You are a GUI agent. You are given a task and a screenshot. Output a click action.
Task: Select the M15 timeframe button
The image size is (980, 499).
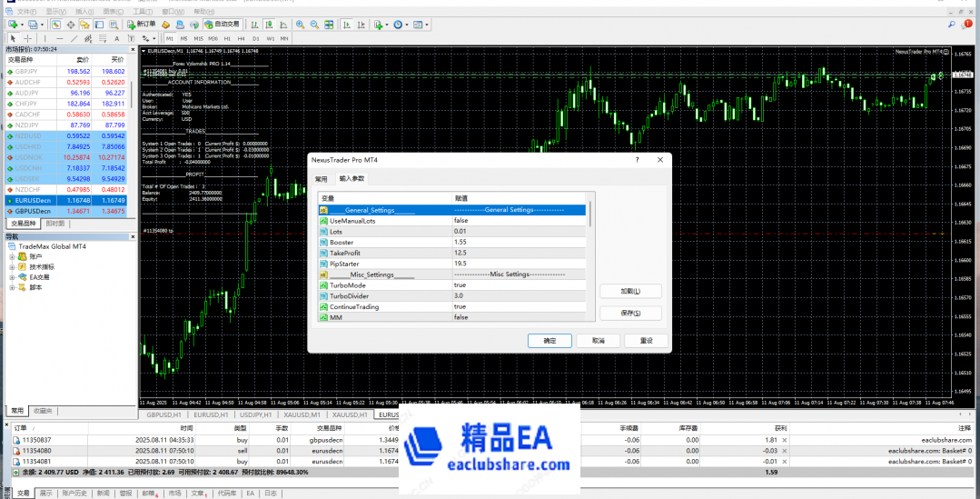pyautogui.click(x=198, y=38)
